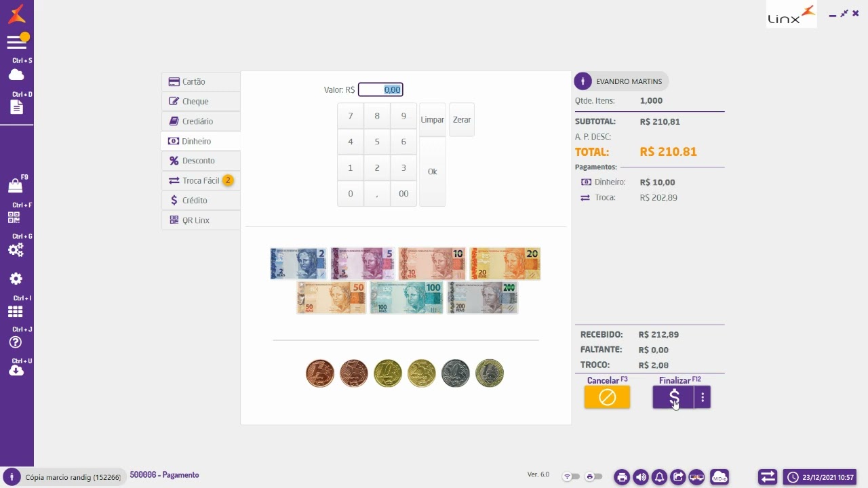Viewport: 868px width, 488px height.
Task: Open the hamburger menu in the sidebar
Action: (16, 42)
